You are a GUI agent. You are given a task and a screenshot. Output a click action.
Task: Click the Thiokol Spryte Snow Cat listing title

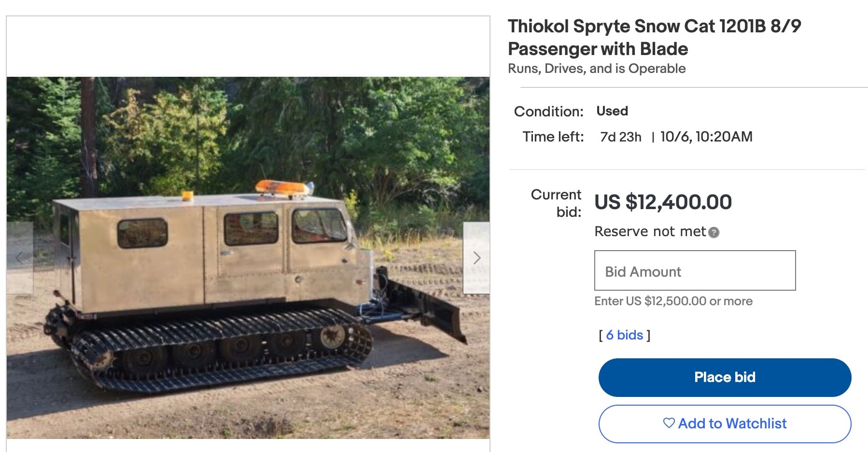(x=654, y=37)
